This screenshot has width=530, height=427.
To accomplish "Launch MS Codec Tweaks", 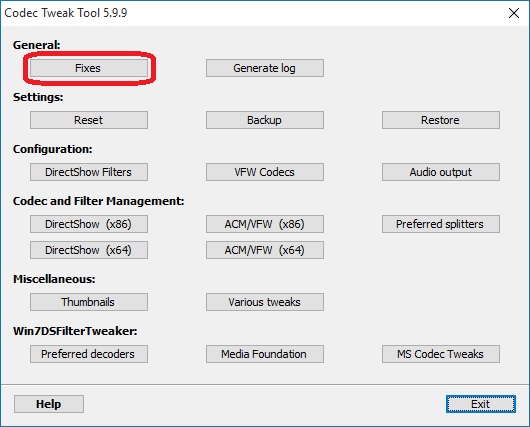I will (441, 354).
